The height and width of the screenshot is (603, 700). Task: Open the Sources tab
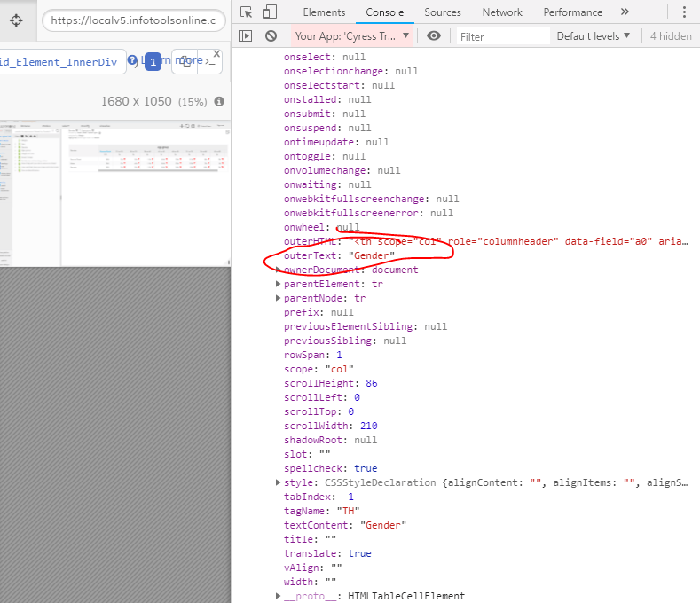tap(443, 12)
